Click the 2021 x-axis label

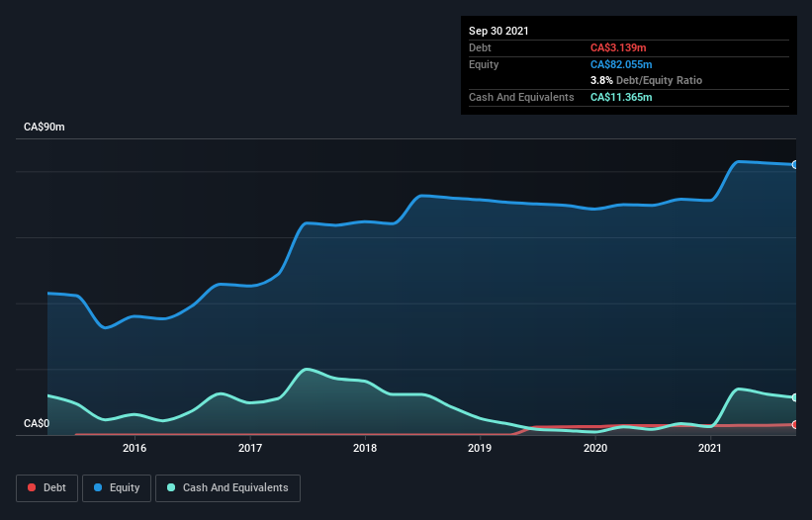pyautogui.click(x=709, y=448)
